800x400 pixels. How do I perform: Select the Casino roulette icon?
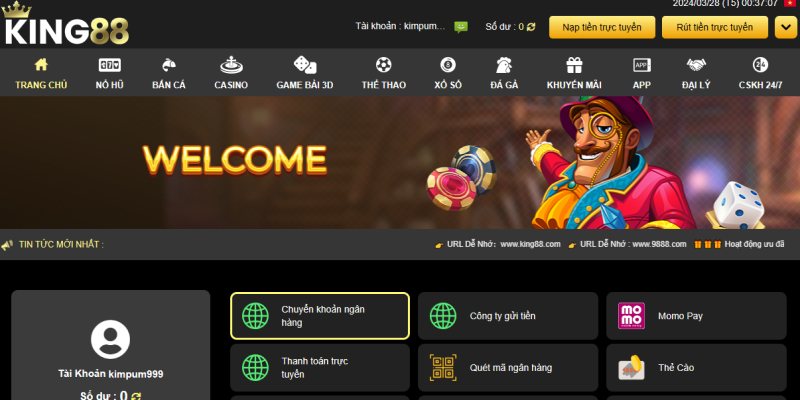pos(231,65)
